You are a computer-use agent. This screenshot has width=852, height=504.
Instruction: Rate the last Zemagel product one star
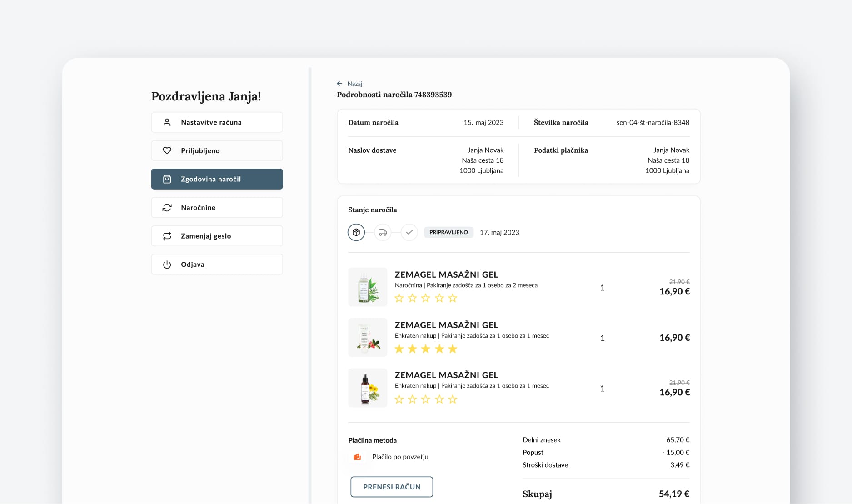(x=400, y=399)
